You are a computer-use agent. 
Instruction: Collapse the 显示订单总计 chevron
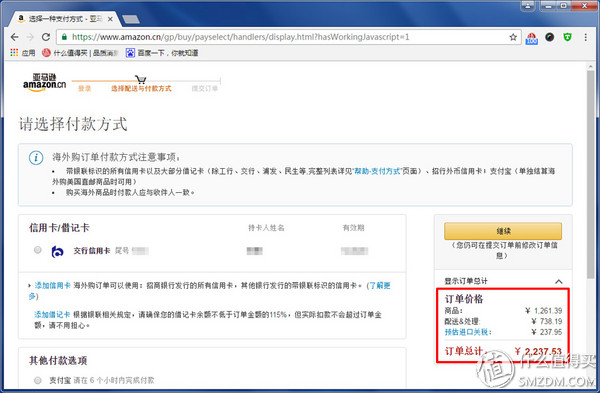click(559, 281)
